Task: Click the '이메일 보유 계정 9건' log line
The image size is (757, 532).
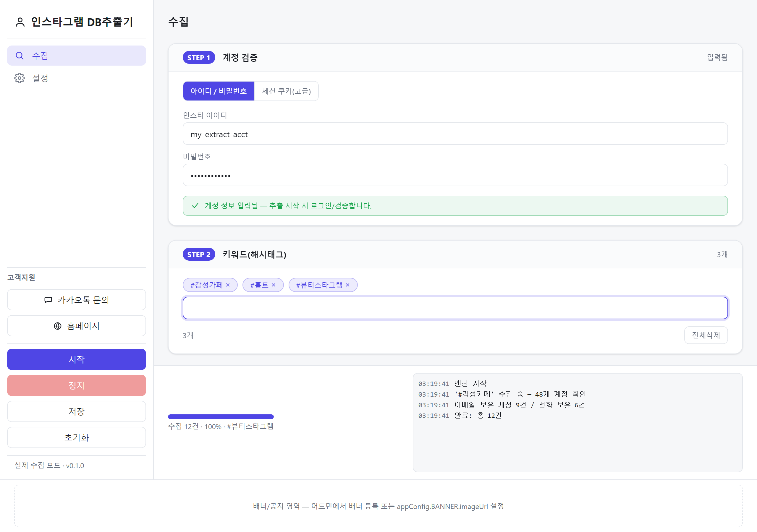Action: coord(502,405)
